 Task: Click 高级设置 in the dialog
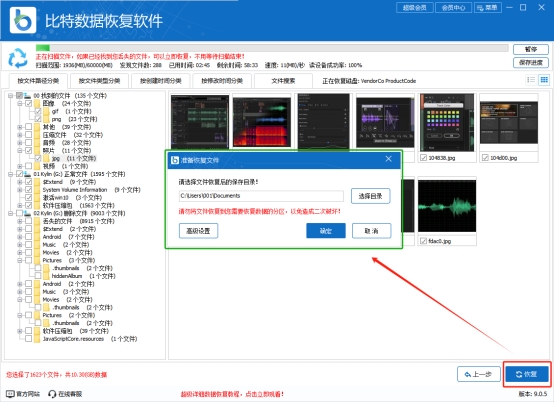click(x=198, y=231)
